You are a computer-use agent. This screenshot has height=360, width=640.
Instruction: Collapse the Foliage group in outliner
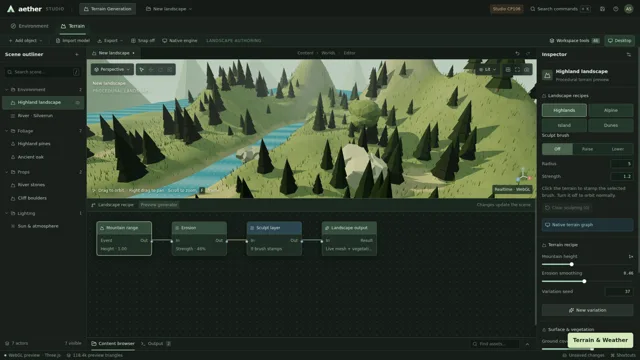[x=7, y=131]
